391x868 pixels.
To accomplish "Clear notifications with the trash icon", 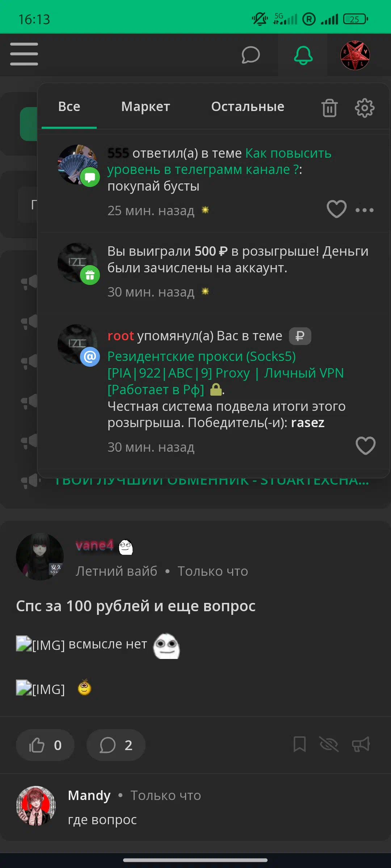I will coord(329,108).
